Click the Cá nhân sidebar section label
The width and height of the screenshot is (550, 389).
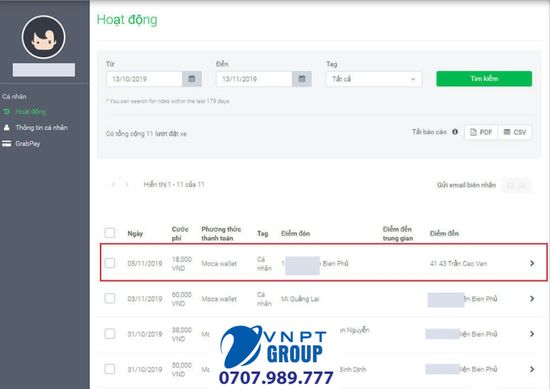[14, 96]
